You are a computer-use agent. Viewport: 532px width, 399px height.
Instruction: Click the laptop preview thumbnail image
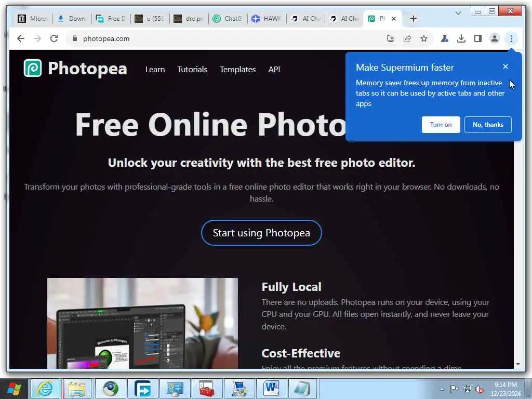coord(142,323)
